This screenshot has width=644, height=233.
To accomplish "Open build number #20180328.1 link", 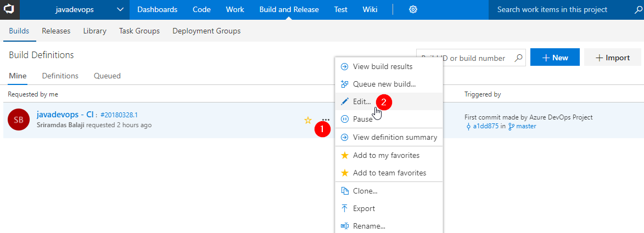I will tap(119, 115).
